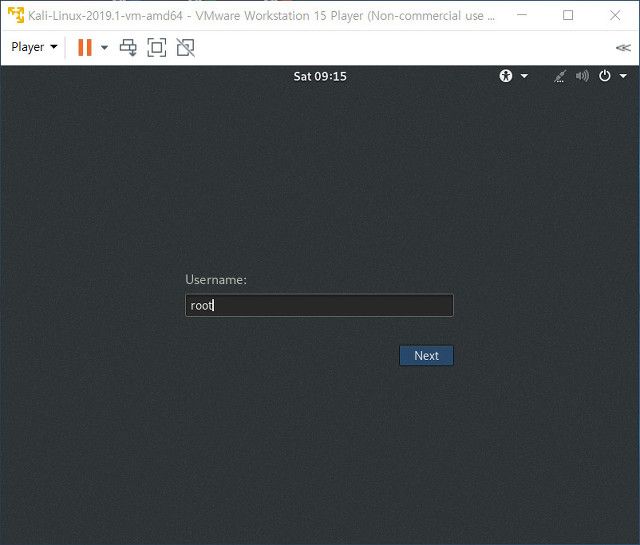Open the Player menu
This screenshot has width=640, height=545.
pyautogui.click(x=34, y=47)
